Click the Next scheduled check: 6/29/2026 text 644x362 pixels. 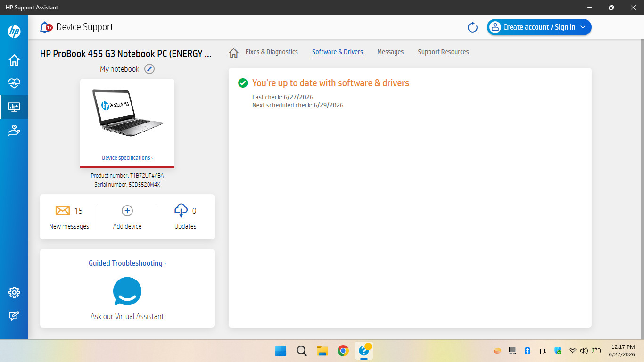[x=298, y=105]
